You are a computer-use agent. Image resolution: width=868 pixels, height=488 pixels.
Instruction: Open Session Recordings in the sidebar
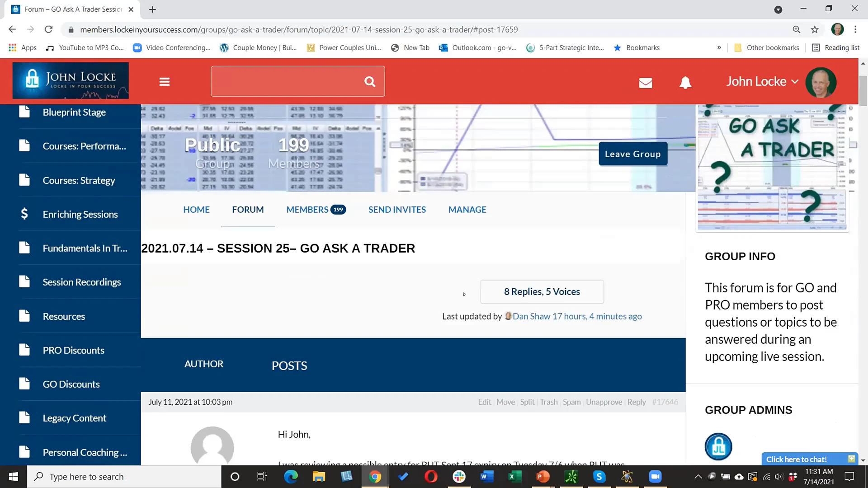tap(82, 282)
